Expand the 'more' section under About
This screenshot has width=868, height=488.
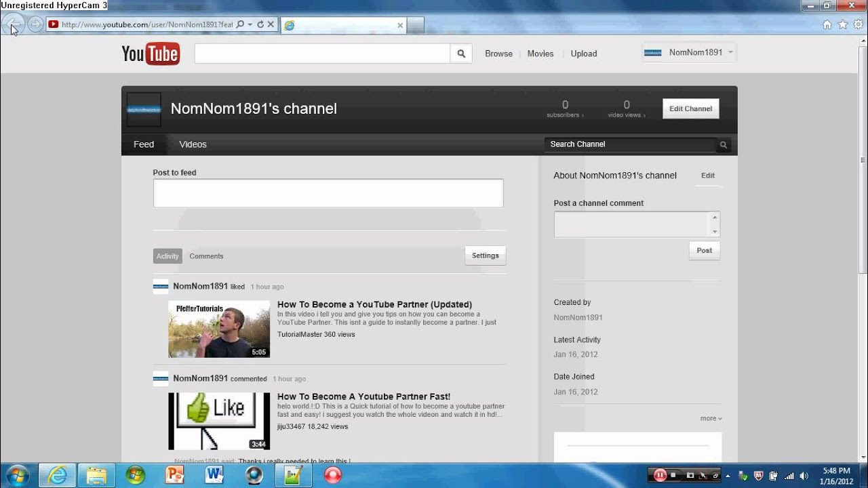pos(711,419)
